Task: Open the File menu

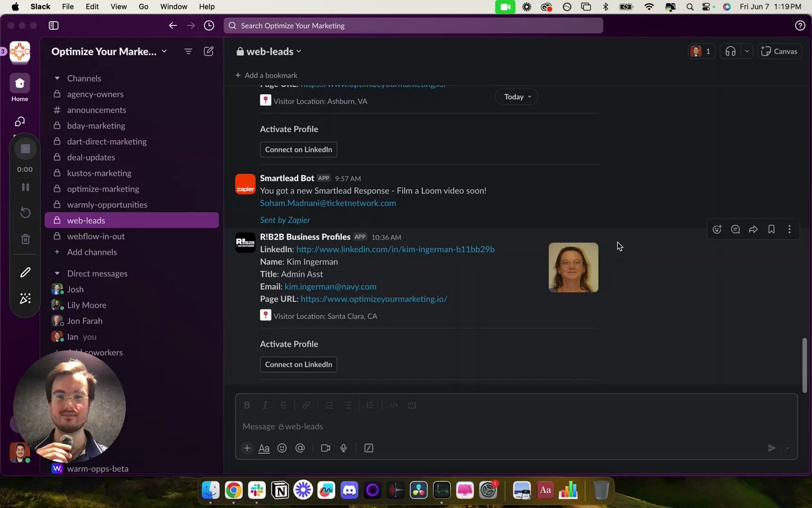Action: (68, 6)
